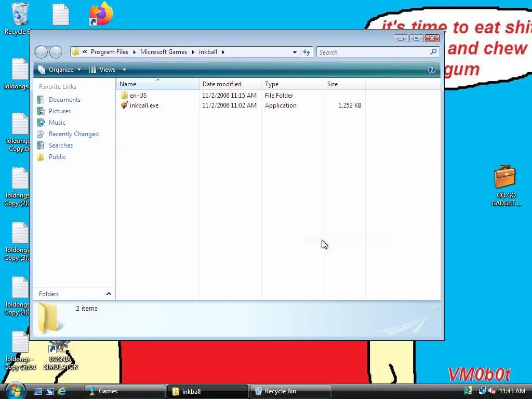Click the 11/2/2006 11:15 AM date cell

(229, 96)
